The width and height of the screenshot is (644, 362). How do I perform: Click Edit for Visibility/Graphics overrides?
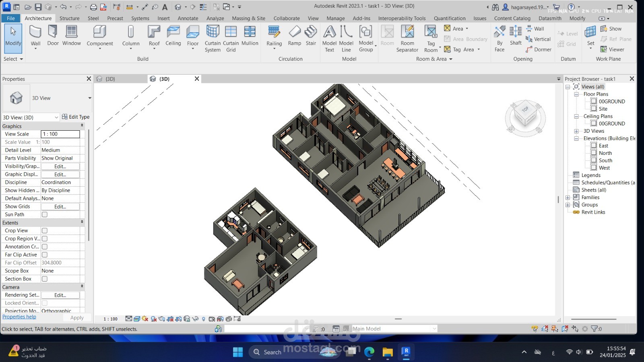(x=60, y=166)
